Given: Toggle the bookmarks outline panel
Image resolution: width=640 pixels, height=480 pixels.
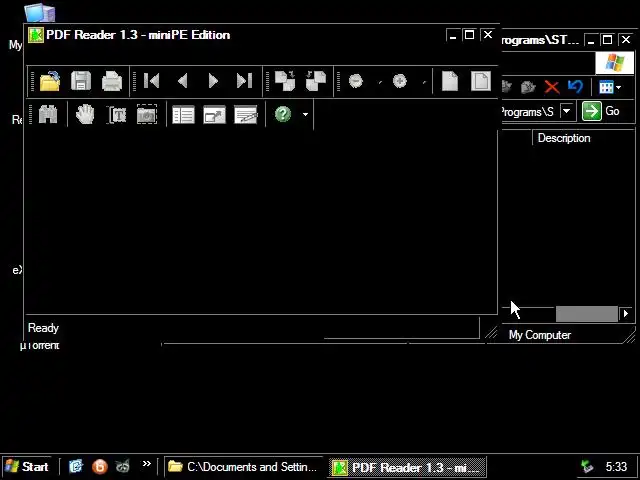Looking at the screenshot, I should tap(183, 115).
